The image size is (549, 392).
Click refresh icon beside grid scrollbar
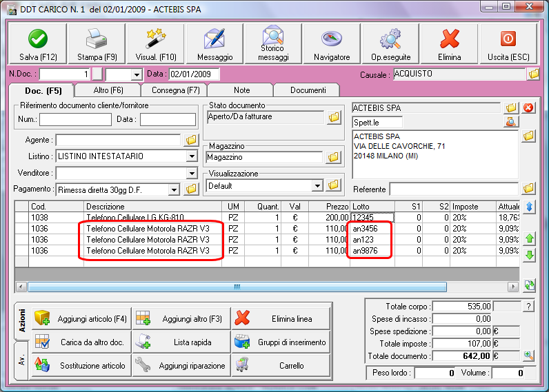530,285
